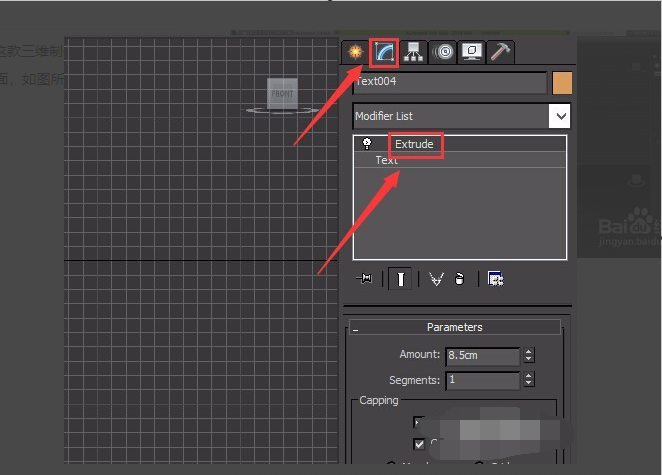
Task: Open the Motion command panel tab
Action: 443,52
